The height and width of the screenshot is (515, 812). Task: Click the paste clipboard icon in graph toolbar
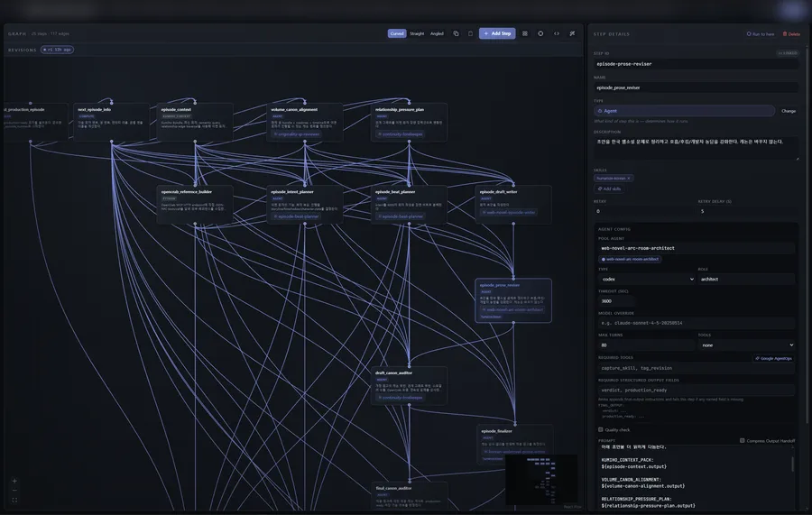coord(471,33)
